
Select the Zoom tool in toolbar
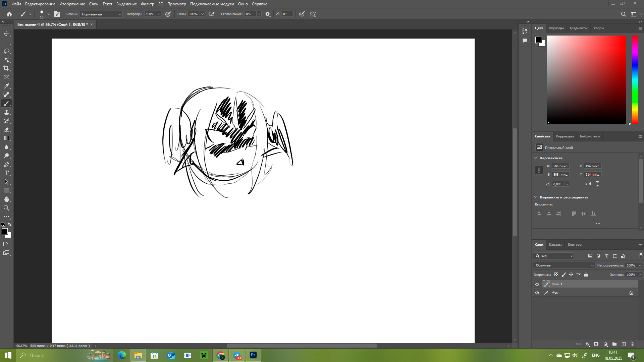coord(6,208)
